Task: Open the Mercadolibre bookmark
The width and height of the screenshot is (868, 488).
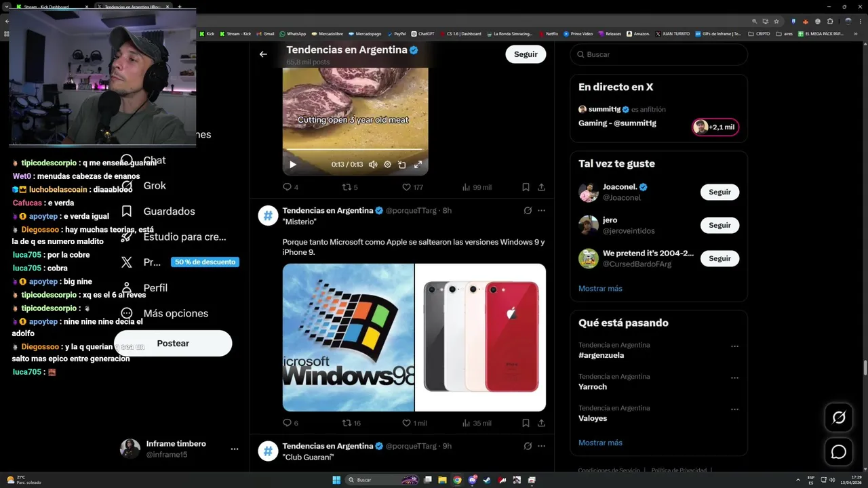Action: coord(328,33)
